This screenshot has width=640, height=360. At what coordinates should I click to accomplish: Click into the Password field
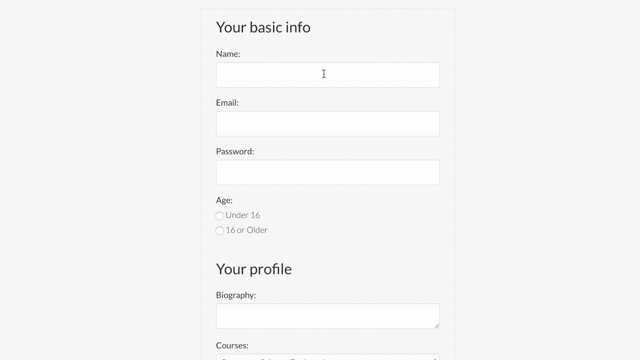328,172
